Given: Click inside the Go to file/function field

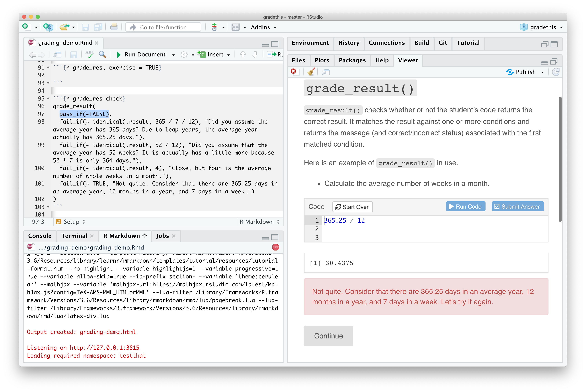Looking at the screenshot, I should pos(162,27).
